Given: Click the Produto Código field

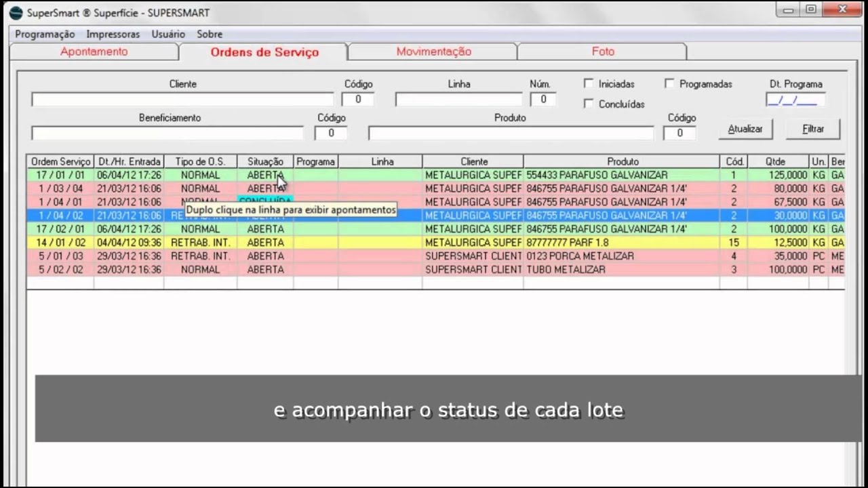Looking at the screenshot, I should [x=679, y=134].
